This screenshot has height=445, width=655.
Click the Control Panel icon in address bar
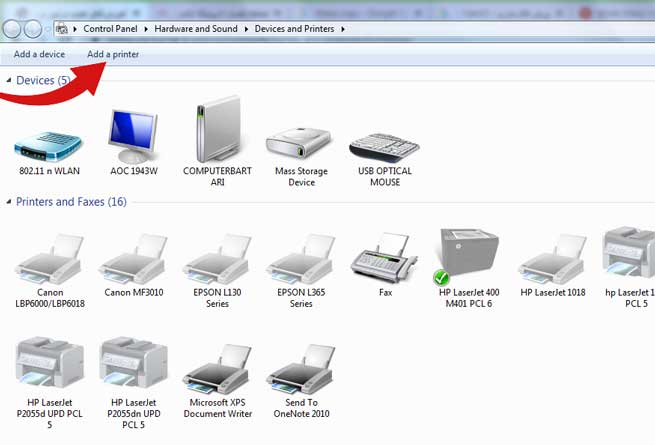pyautogui.click(x=62, y=28)
